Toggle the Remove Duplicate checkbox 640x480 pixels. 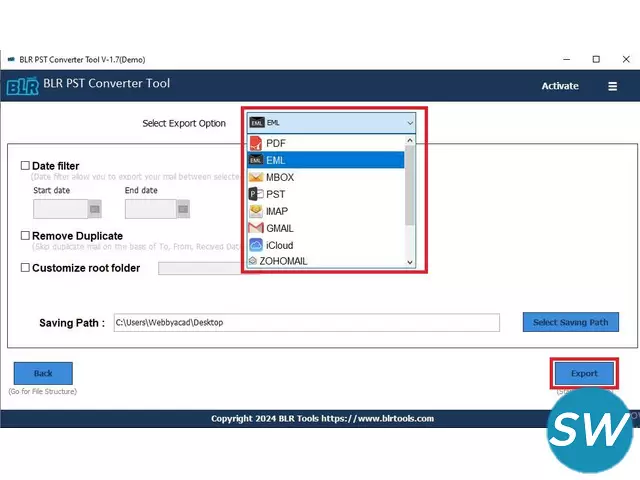[26, 236]
